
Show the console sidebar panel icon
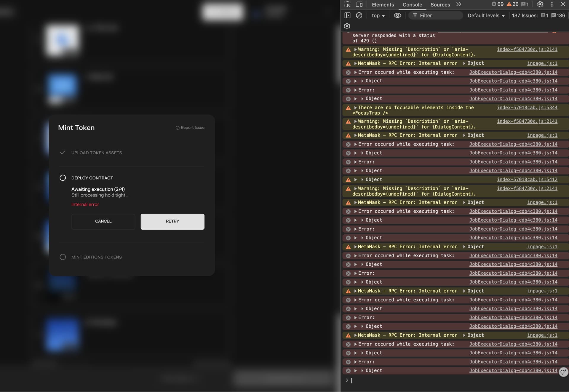(347, 15)
